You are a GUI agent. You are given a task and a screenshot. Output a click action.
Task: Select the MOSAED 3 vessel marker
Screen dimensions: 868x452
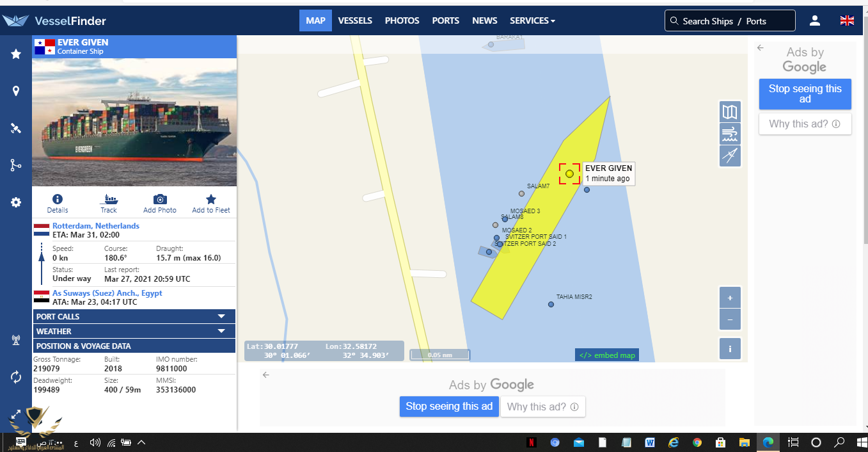[505, 219]
